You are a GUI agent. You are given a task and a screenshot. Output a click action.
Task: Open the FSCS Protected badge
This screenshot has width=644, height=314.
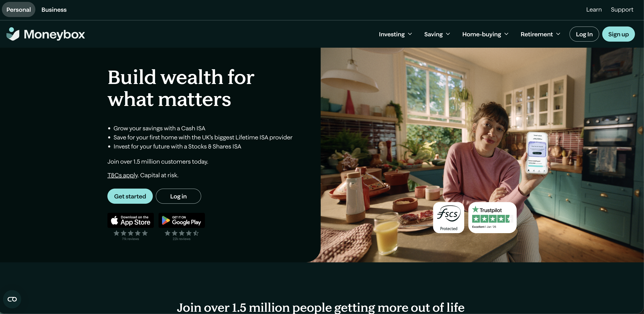coord(448,217)
